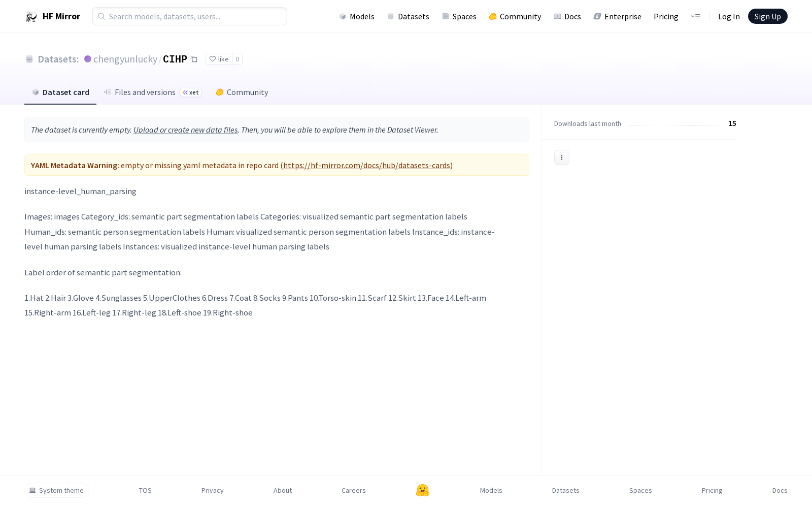This screenshot has height=508, width=812.
Task: Click the Datasets database icon beside the title
Action: point(29,59)
